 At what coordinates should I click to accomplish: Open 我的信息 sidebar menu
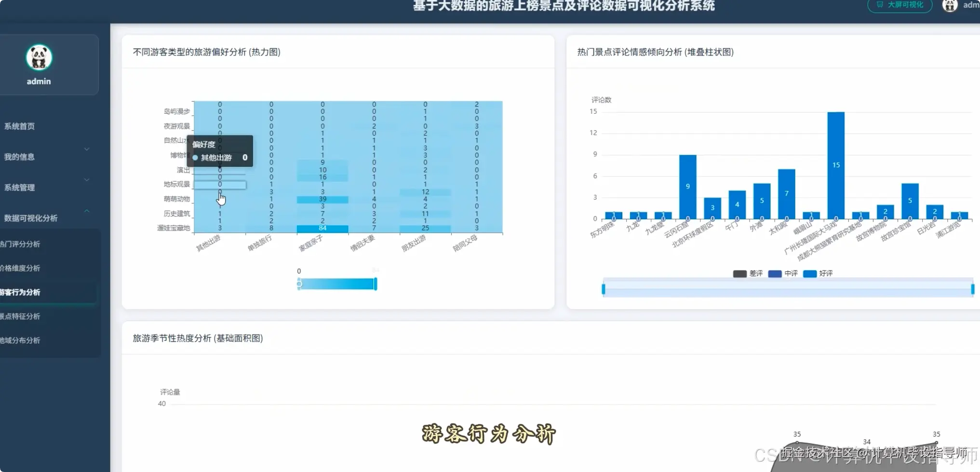(x=19, y=157)
